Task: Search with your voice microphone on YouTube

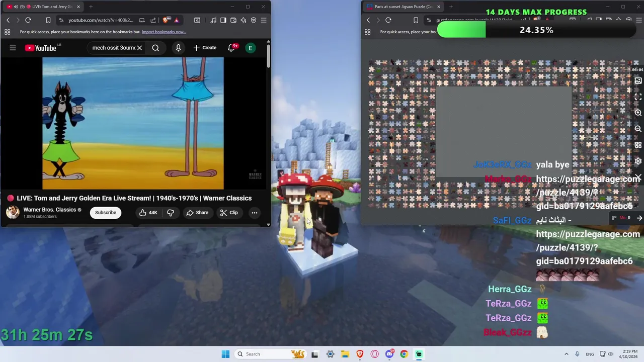Action: [x=178, y=48]
